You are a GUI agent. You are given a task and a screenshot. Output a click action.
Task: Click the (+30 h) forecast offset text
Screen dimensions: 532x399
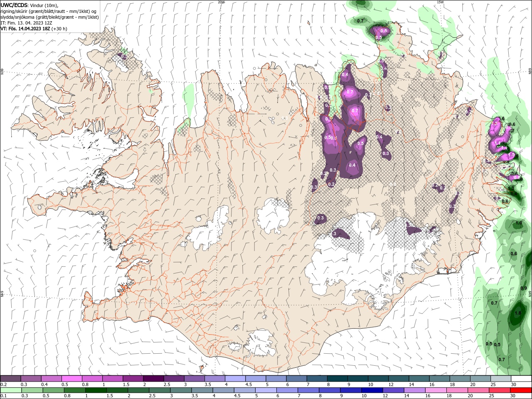pos(59,29)
